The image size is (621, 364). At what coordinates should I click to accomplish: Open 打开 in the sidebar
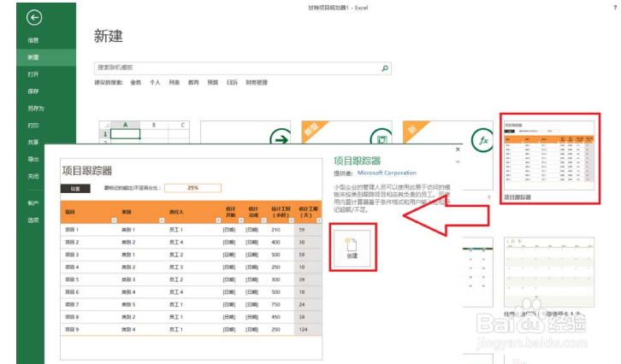click(33, 74)
